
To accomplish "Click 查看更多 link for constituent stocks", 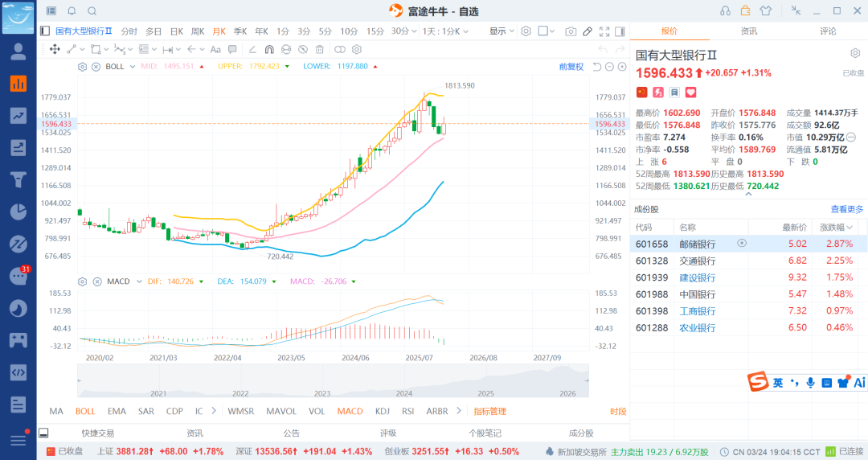I will 847,209.
